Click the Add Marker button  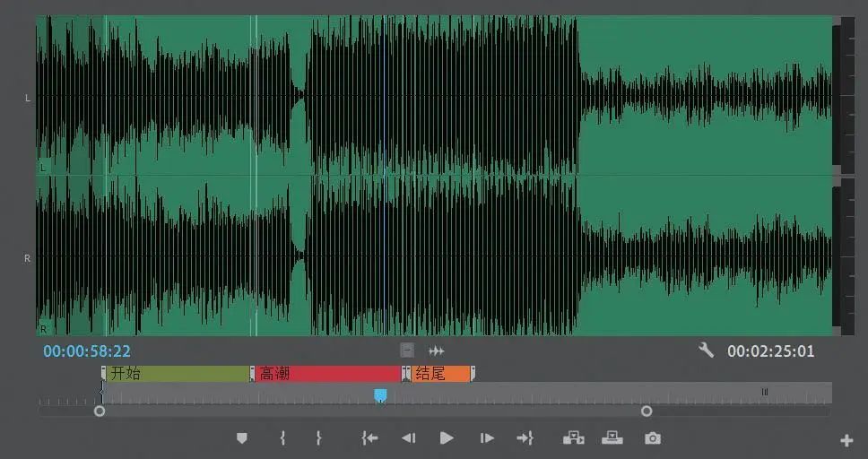[x=242, y=438]
